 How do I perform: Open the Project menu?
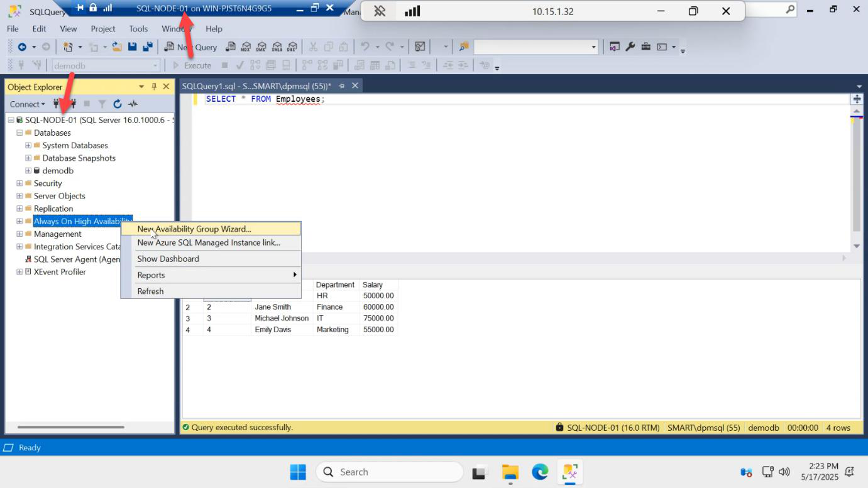pyautogui.click(x=103, y=29)
